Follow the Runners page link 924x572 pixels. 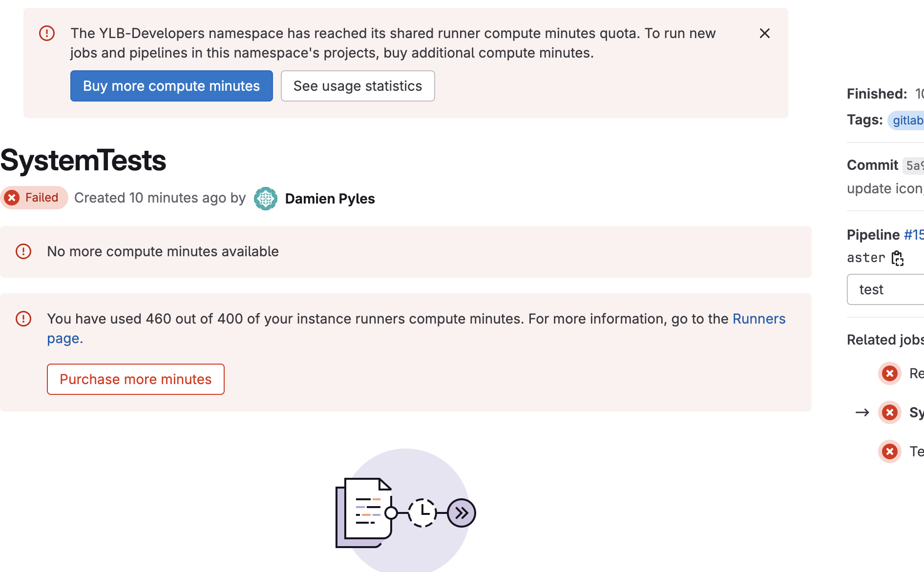point(758,319)
